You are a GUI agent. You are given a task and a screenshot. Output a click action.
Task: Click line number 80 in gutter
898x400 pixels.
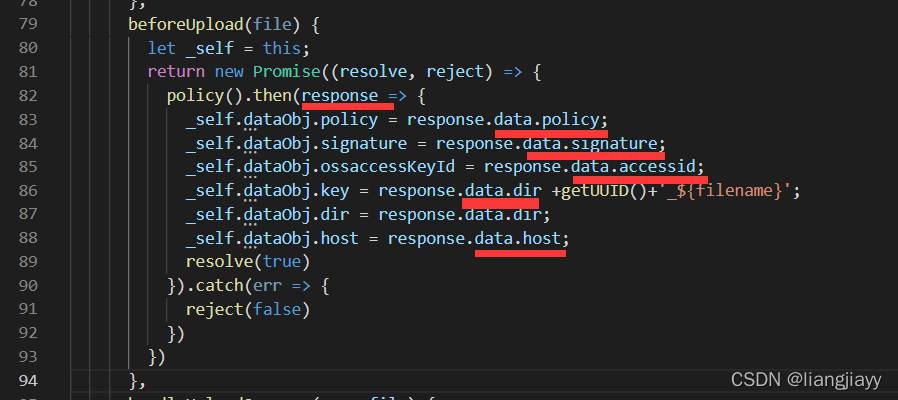click(x=28, y=48)
